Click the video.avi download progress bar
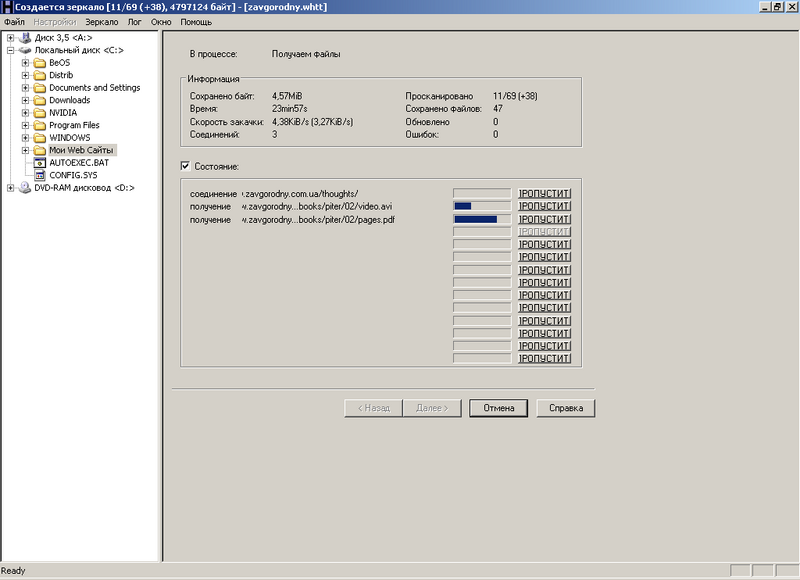 [x=482, y=206]
